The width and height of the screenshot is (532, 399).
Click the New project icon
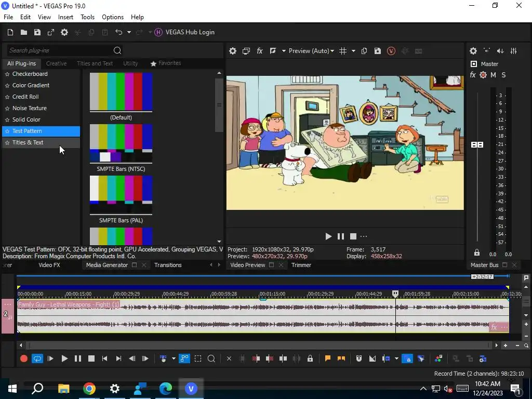[x=10, y=32]
